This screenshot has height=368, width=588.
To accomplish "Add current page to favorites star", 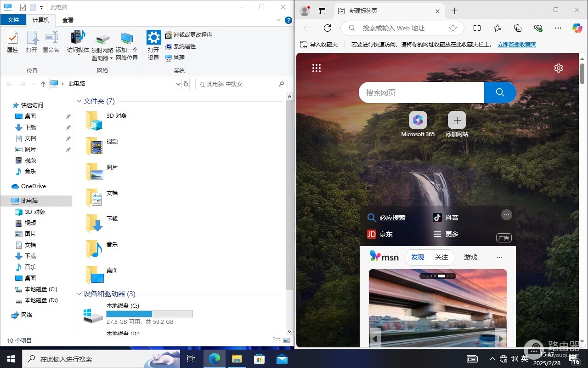I will click(453, 28).
